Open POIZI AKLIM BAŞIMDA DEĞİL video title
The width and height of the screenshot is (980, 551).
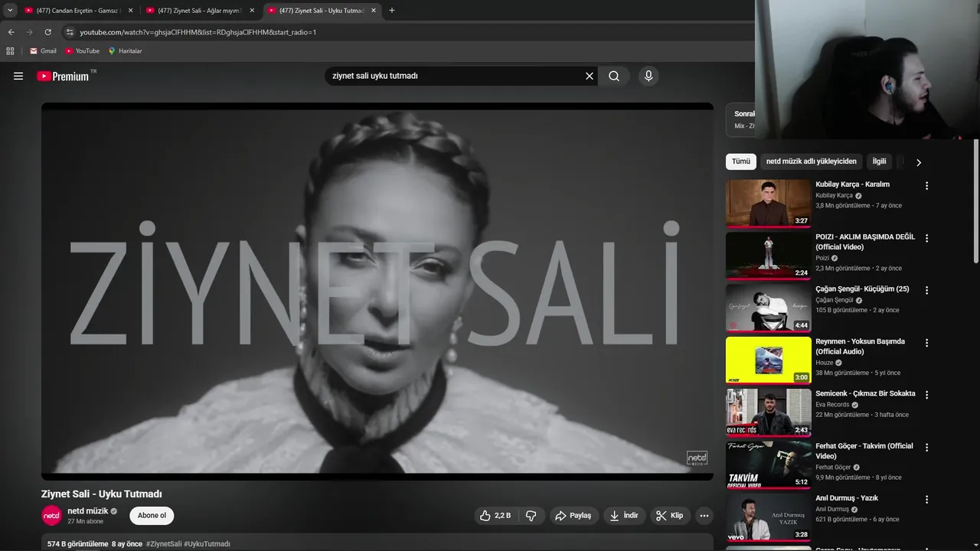click(865, 242)
